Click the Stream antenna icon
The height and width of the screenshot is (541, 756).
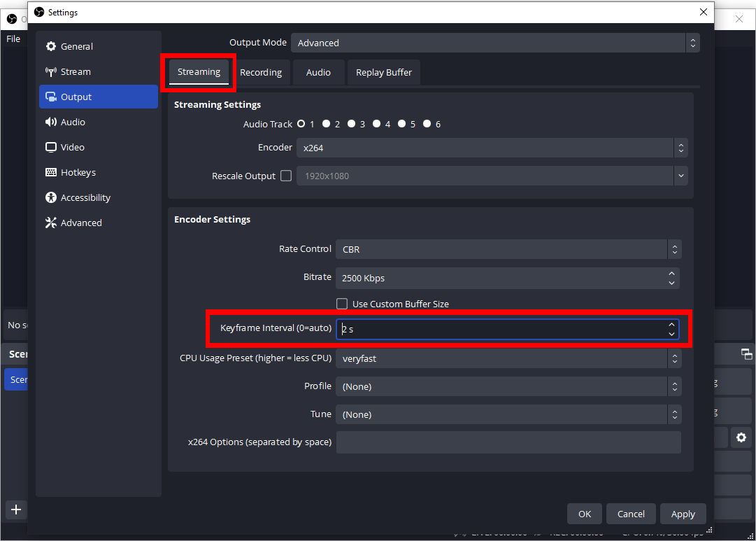pyautogui.click(x=50, y=72)
